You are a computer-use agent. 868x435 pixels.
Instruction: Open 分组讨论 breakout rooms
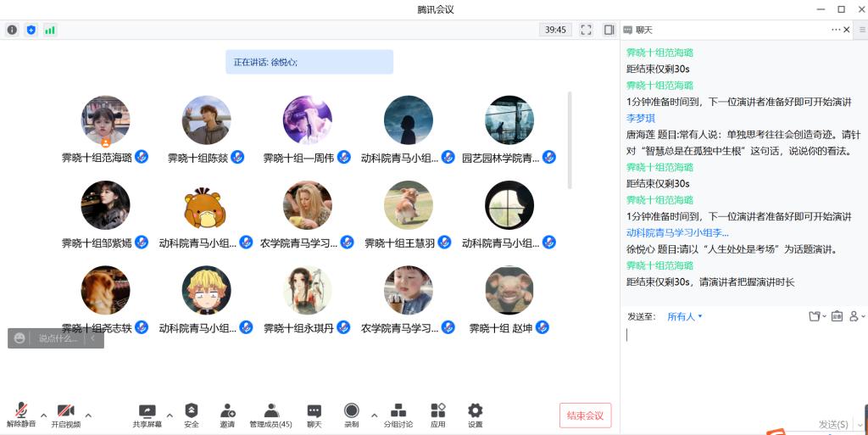click(398, 414)
